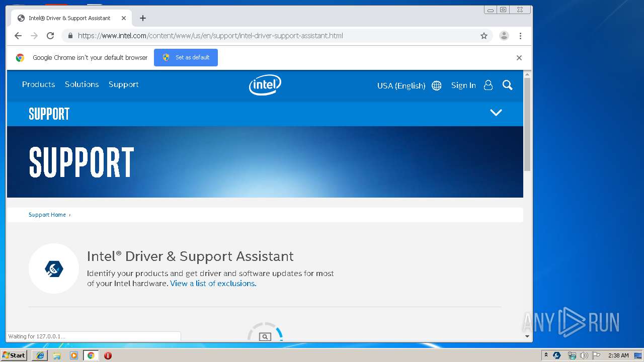Viewport: 644px width, 362px height.
Task: Open the Support menu in header
Action: click(x=123, y=84)
